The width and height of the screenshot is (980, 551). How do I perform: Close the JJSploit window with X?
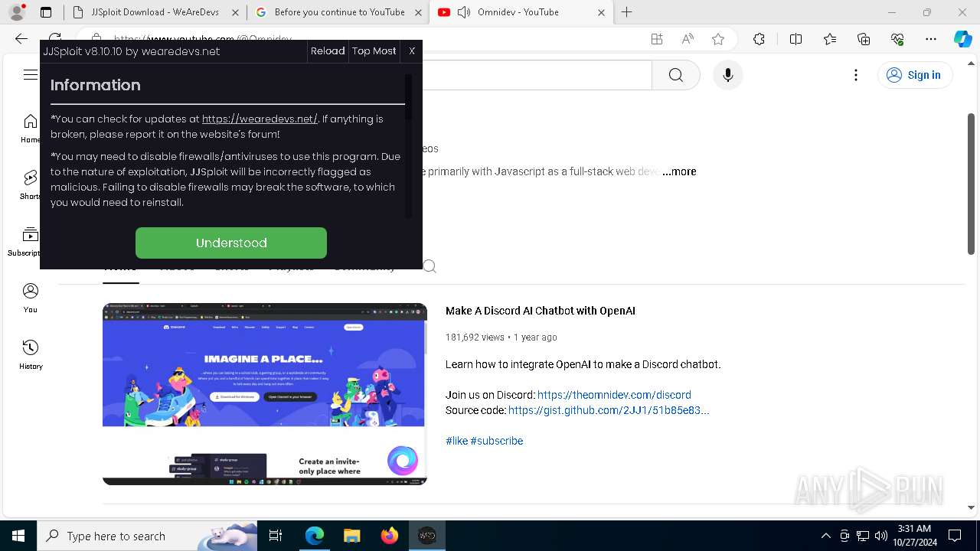[x=412, y=51]
